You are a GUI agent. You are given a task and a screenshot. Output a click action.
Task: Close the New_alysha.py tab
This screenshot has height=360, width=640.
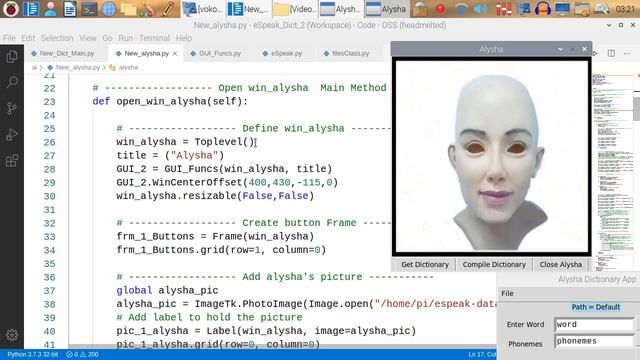(x=175, y=53)
